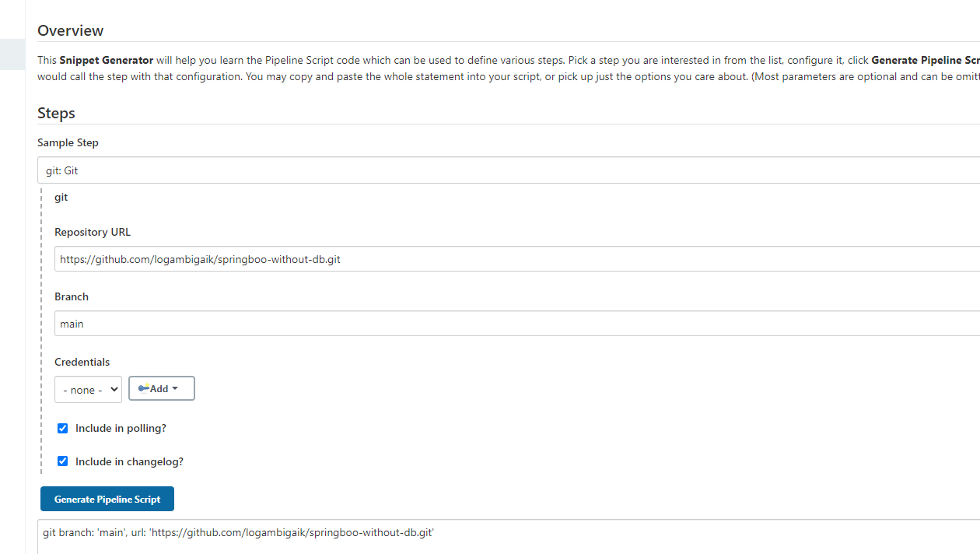Viewport: 980px width, 554px height.
Task: Click the key icon on the Add button
Action: click(143, 387)
